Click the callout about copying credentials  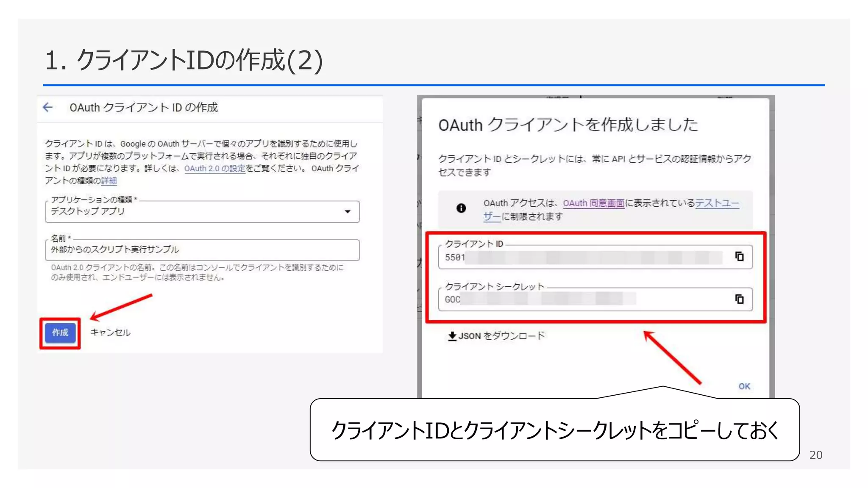(554, 430)
